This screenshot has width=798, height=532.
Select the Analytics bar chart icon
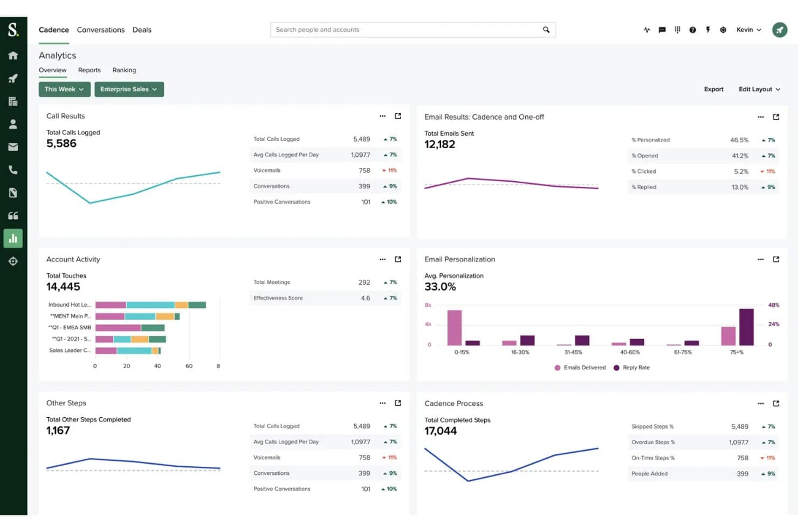(x=13, y=238)
